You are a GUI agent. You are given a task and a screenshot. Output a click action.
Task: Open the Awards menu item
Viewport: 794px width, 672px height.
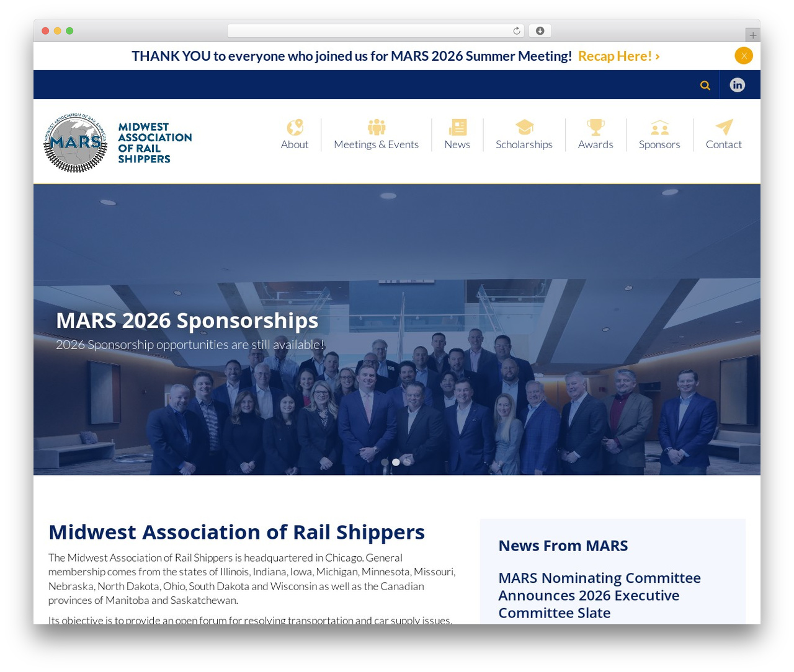(595, 144)
